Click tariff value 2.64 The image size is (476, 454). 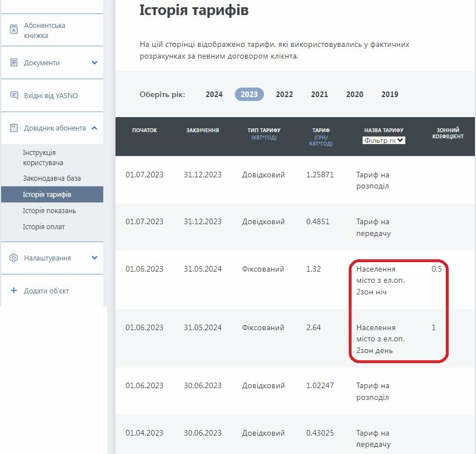[313, 327]
